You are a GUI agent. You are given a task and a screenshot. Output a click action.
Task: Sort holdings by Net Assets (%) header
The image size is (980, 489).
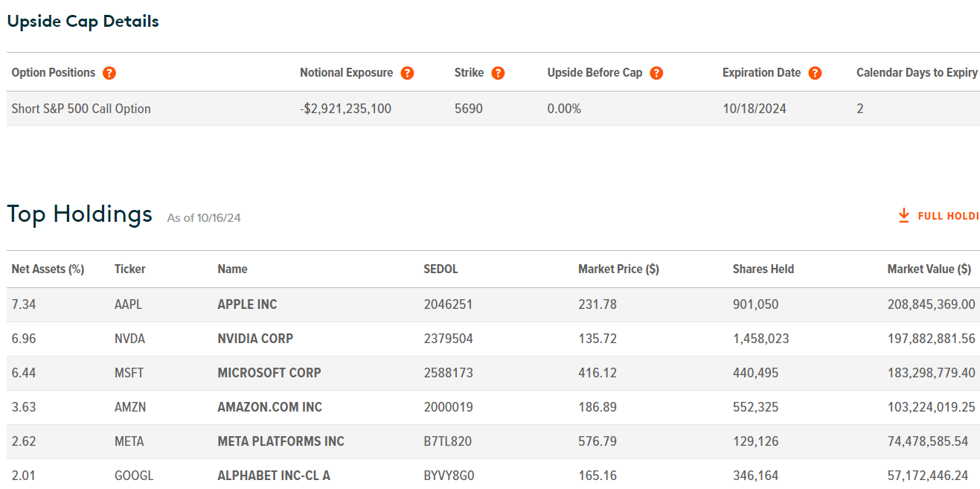pyautogui.click(x=48, y=269)
